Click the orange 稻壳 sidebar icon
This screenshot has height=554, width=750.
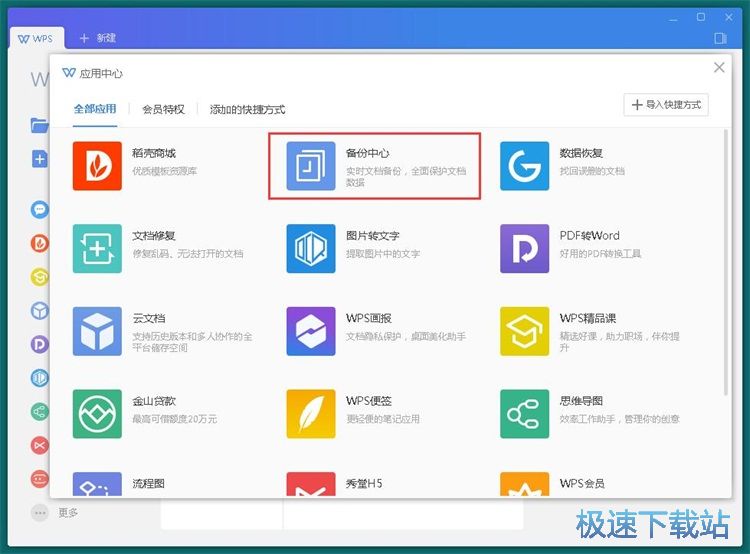[x=40, y=243]
